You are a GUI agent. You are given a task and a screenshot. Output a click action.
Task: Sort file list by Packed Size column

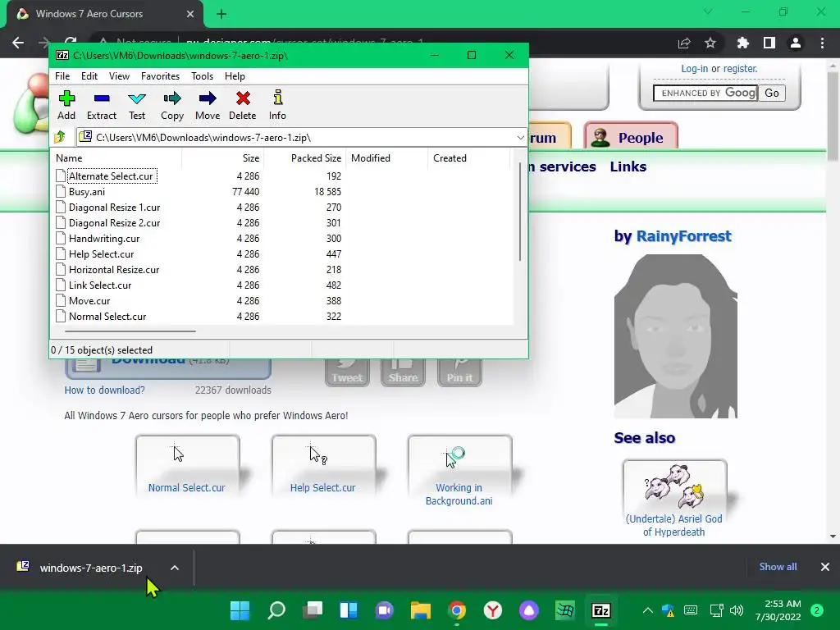point(304,158)
